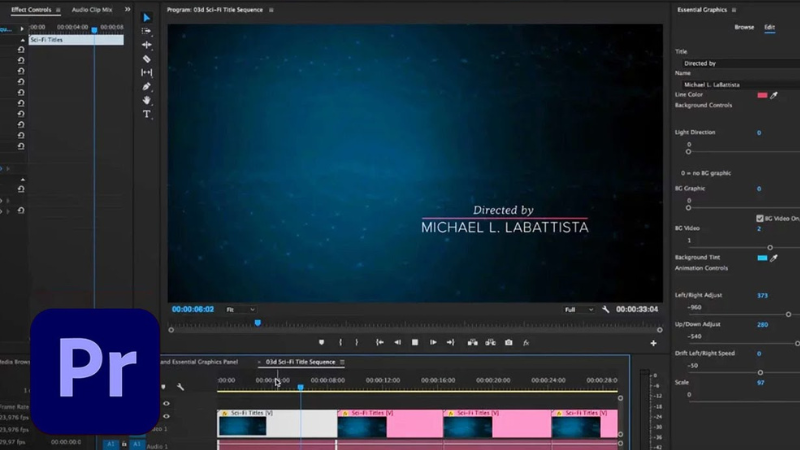Open Program monitor wrench settings
Image resolution: width=800 pixels, height=450 pixels.
(606, 309)
